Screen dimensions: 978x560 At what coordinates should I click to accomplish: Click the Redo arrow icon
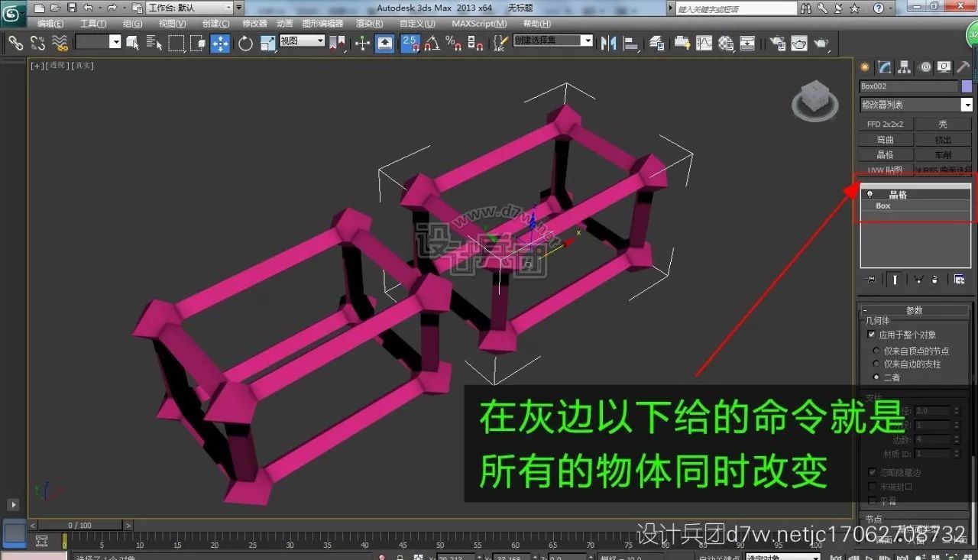click(x=112, y=8)
